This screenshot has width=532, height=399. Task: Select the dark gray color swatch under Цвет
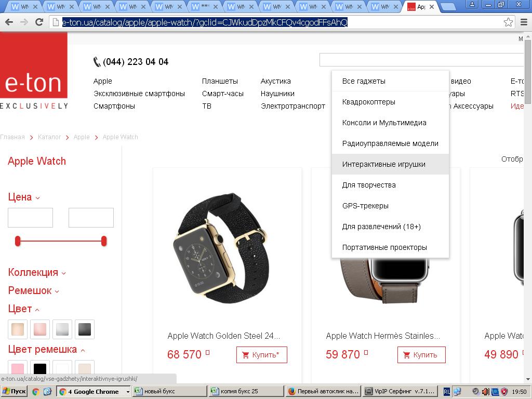point(85,329)
